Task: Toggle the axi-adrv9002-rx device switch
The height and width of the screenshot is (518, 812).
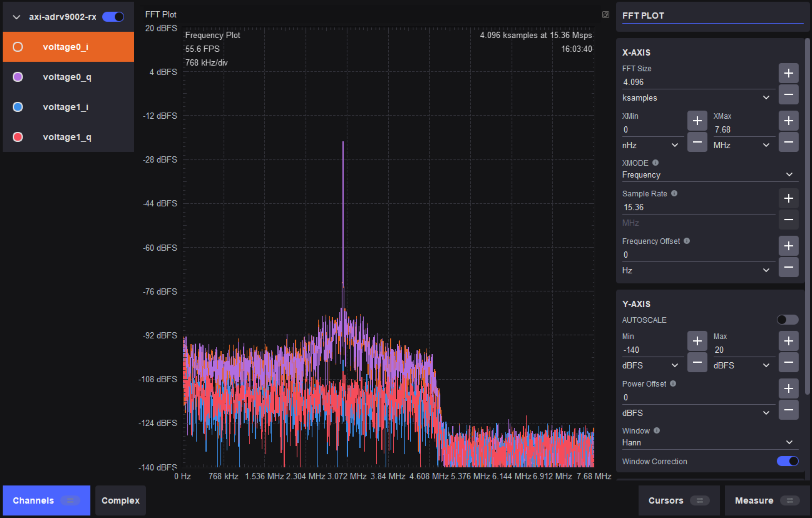Action: coord(113,17)
